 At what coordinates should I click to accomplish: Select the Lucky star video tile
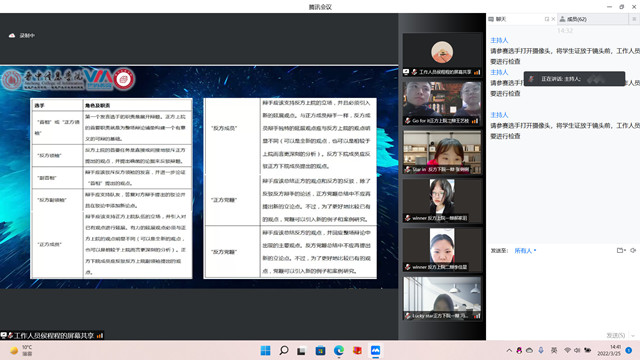coord(442,299)
